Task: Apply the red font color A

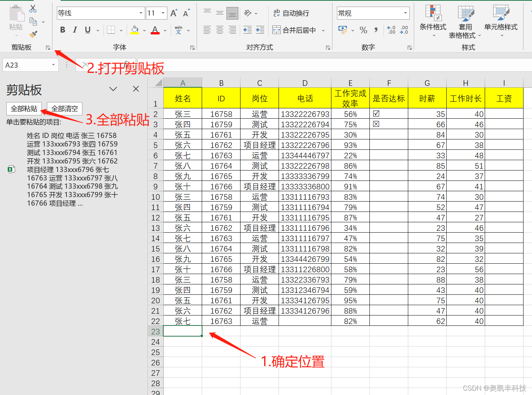Action: tap(155, 30)
